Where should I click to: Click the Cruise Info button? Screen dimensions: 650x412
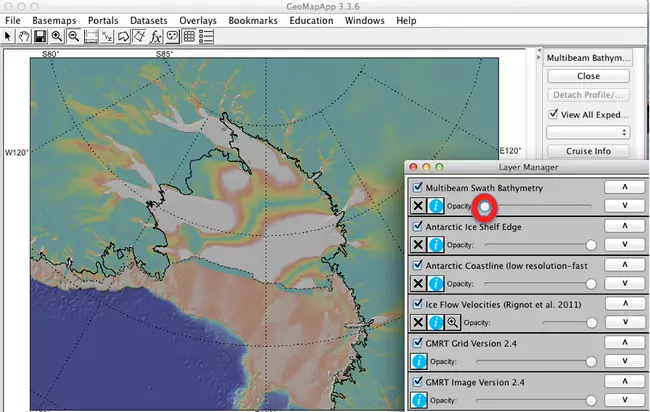(x=588, y=151)
